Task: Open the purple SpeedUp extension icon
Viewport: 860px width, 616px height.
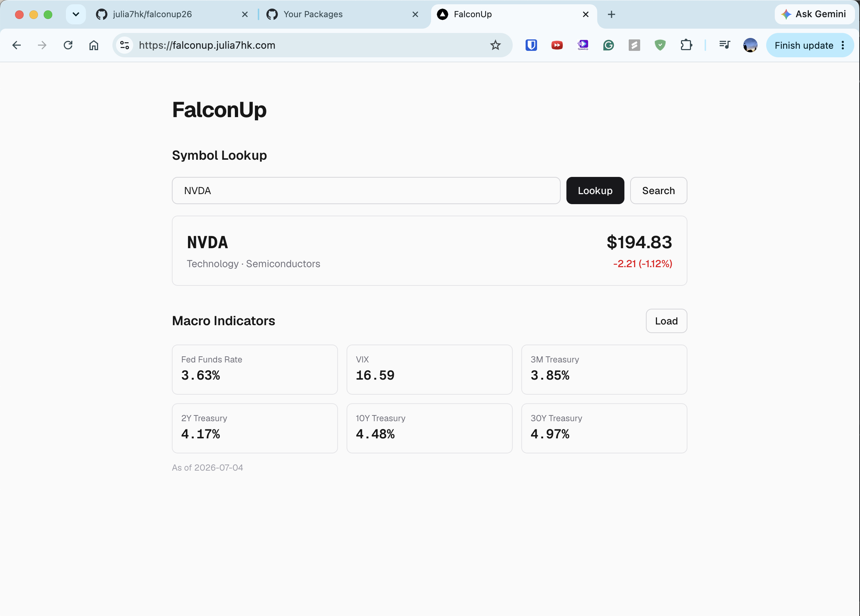Action: click(583, 45)
